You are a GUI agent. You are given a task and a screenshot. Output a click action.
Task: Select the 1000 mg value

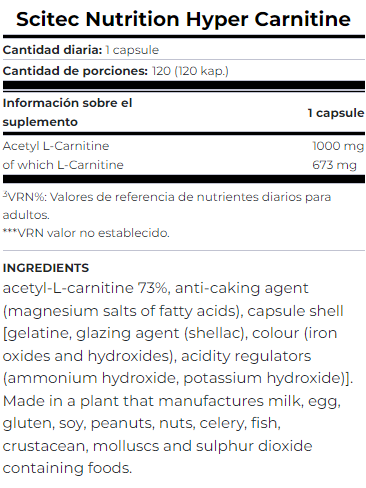pyautogui.click(x=338, y=146)
